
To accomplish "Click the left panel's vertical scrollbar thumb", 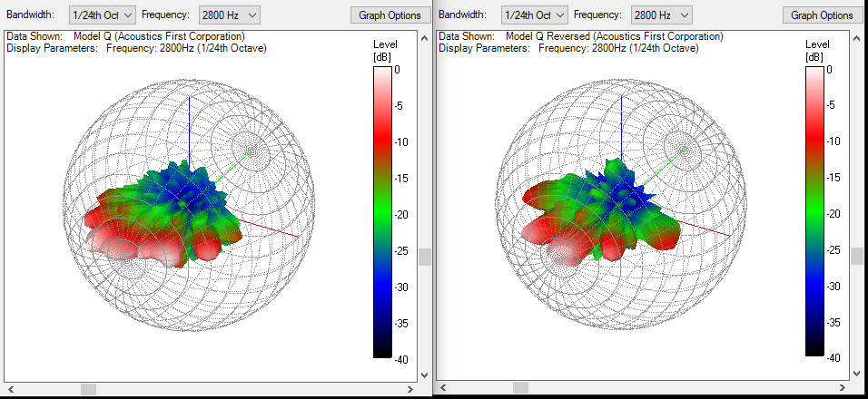I will point(424,257).
